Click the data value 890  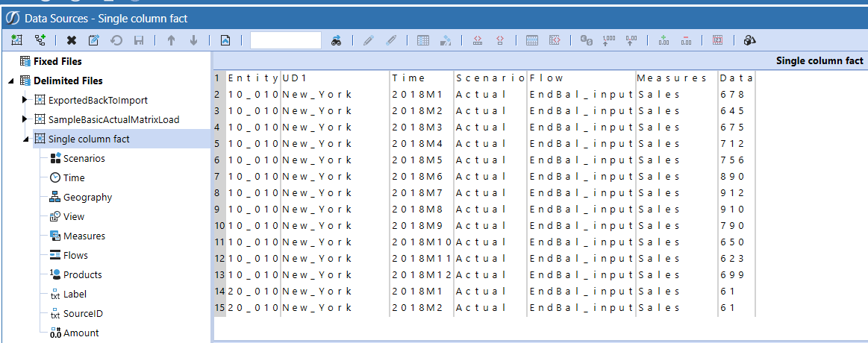tap(732, 177)
